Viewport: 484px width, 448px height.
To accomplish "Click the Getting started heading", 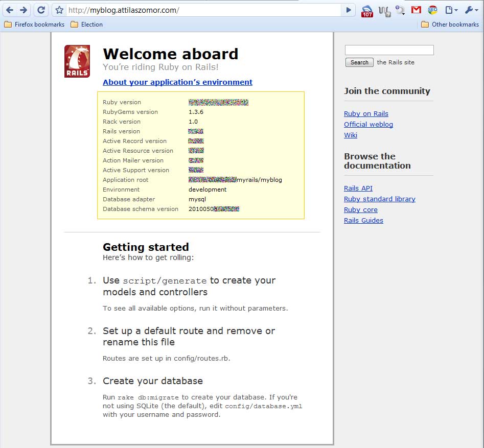I will 146,247.
